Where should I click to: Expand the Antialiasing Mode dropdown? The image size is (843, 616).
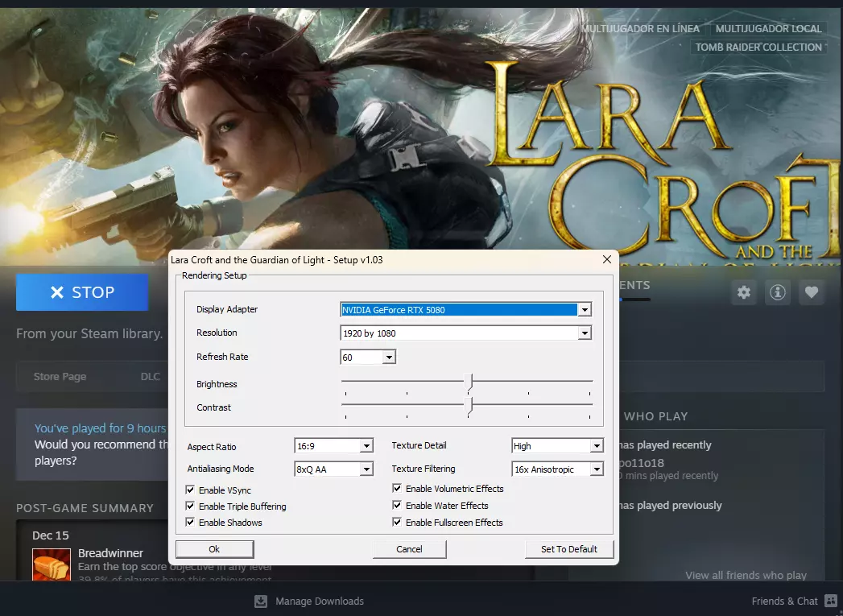point(366,469)
